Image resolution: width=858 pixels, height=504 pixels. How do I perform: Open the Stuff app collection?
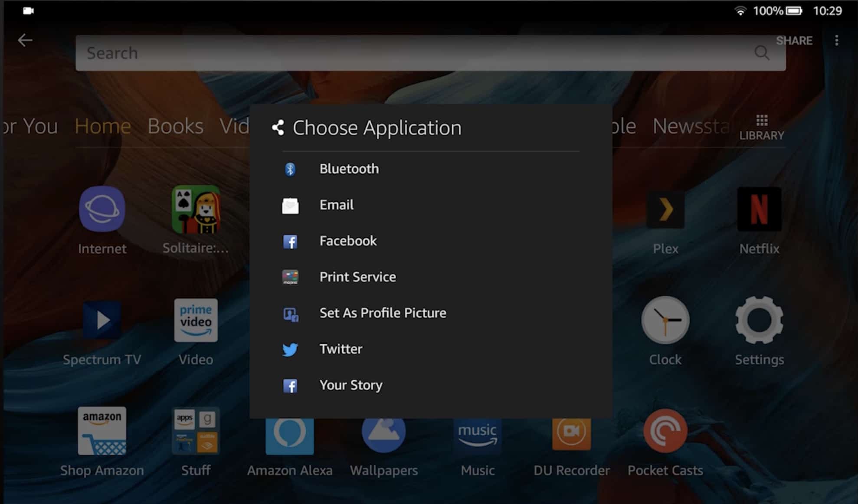point(196,432)
